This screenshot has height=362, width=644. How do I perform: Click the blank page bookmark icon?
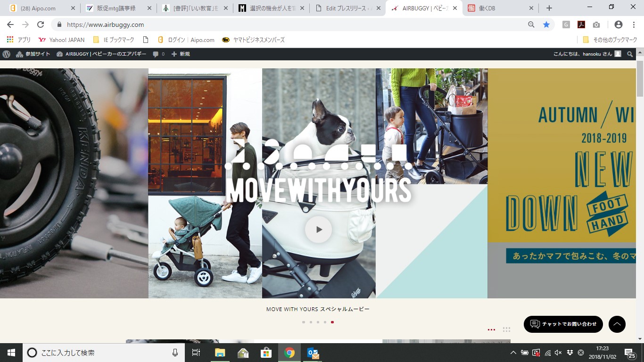click(146, 40)
